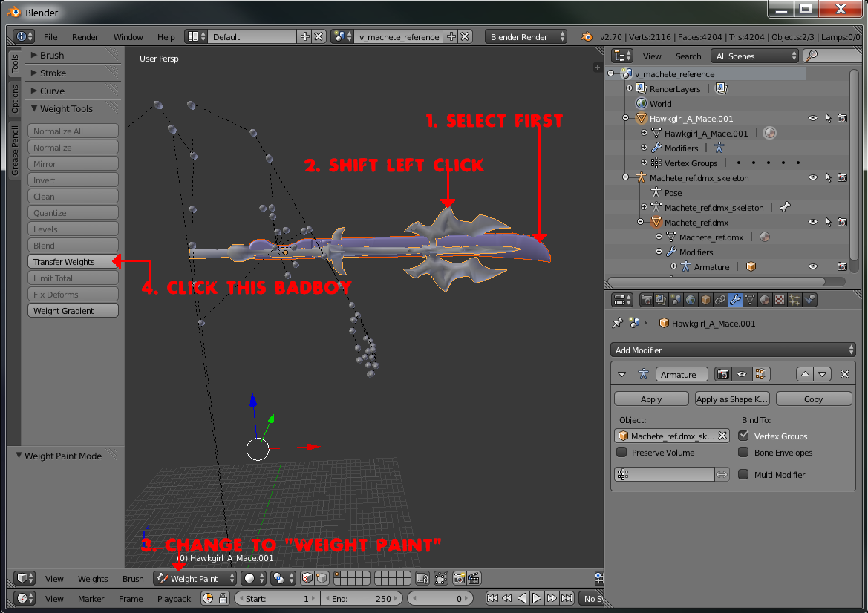Open the Particles sparkle properties tab
Image resolution: width=868 pixels, height=613 pixels.
(794, 300)
